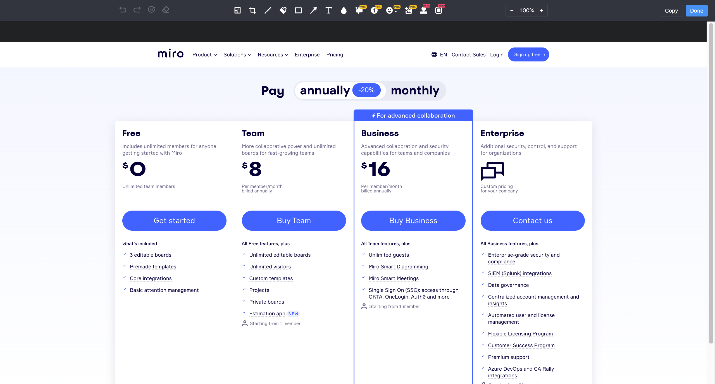The height and width of the screenshot is (384, 715).
Task: Click the Unlimited editable boards feature
Action: tap(280, 255)
